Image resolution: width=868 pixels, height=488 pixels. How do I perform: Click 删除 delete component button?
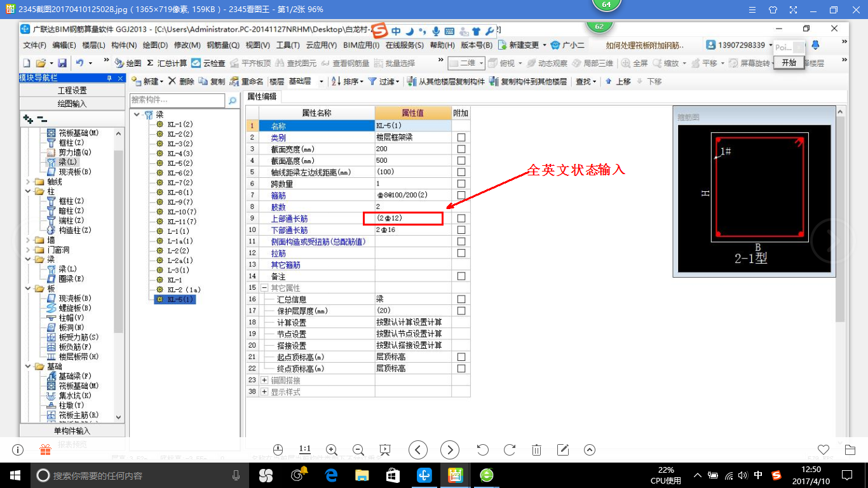[181, 81]
